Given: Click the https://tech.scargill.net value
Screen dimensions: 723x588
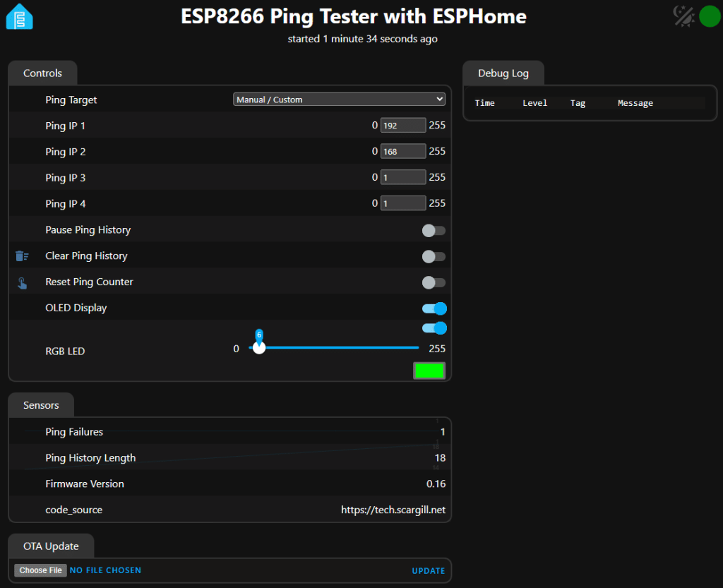Looking at the screenshot, I should [393, 510].
